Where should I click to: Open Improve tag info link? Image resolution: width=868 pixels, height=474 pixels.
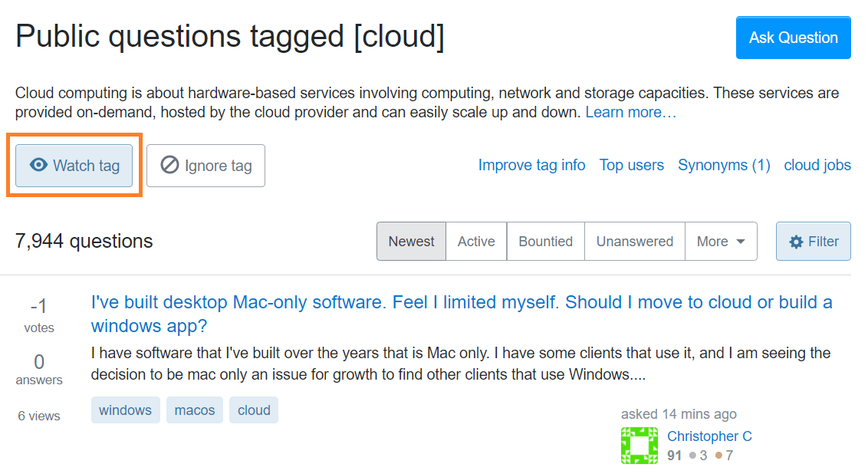click(531, 165)
